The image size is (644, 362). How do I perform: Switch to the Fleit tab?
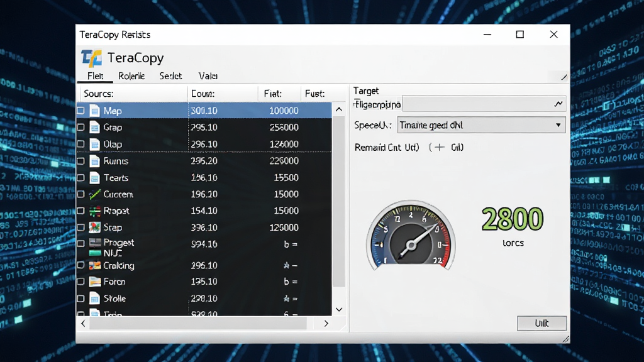(96, 76)
